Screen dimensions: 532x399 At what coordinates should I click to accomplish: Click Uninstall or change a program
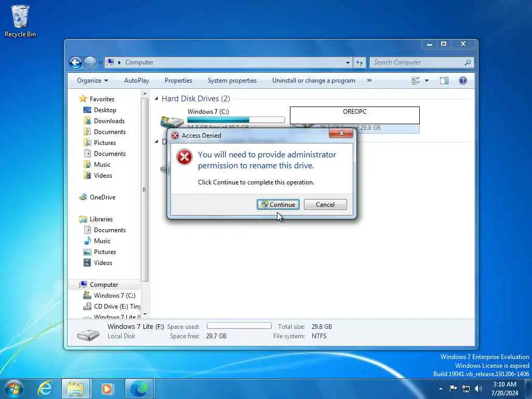[x=313, y=81]
